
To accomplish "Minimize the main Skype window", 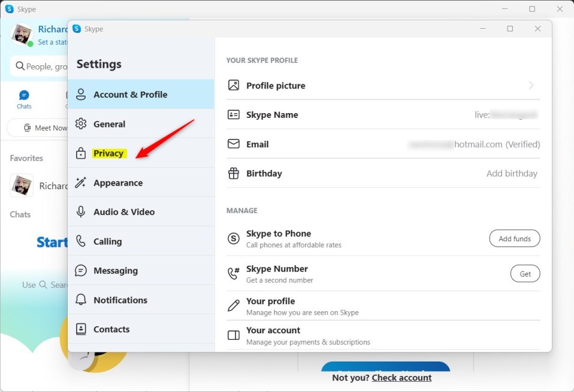I will click(505, 9).
